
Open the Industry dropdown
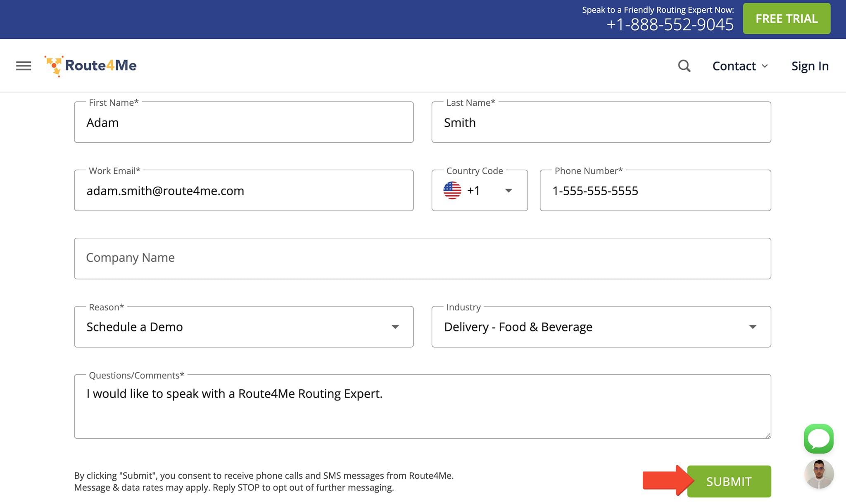601,327
